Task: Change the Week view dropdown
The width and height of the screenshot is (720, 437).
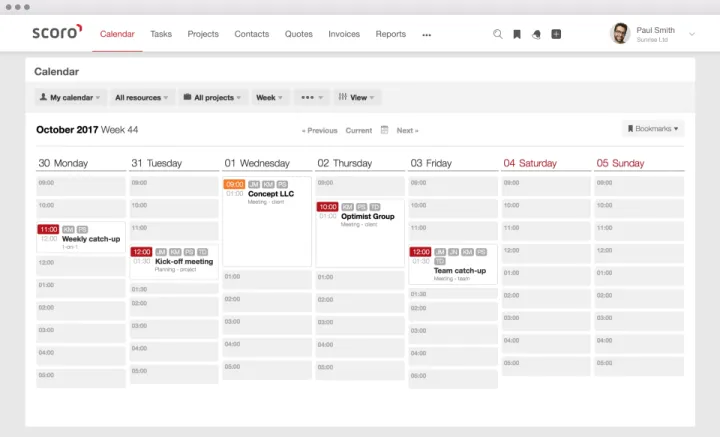Action: (270, 98)
